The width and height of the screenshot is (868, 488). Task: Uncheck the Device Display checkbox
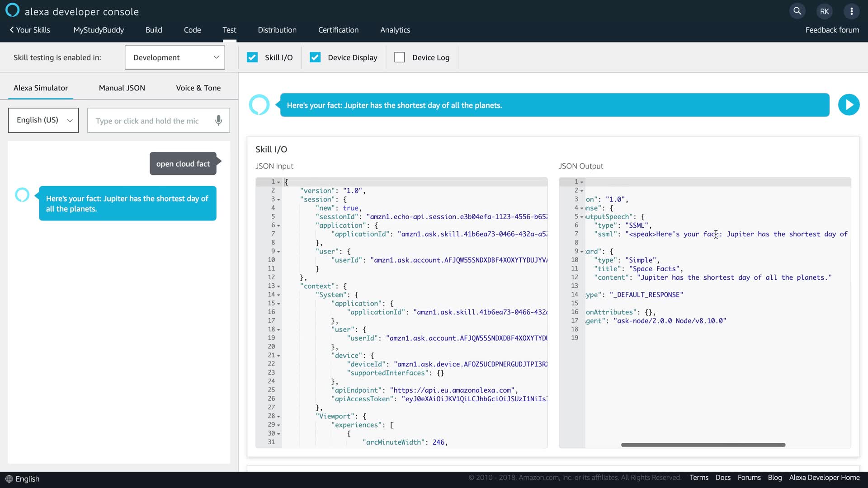[x=315, y=57]
